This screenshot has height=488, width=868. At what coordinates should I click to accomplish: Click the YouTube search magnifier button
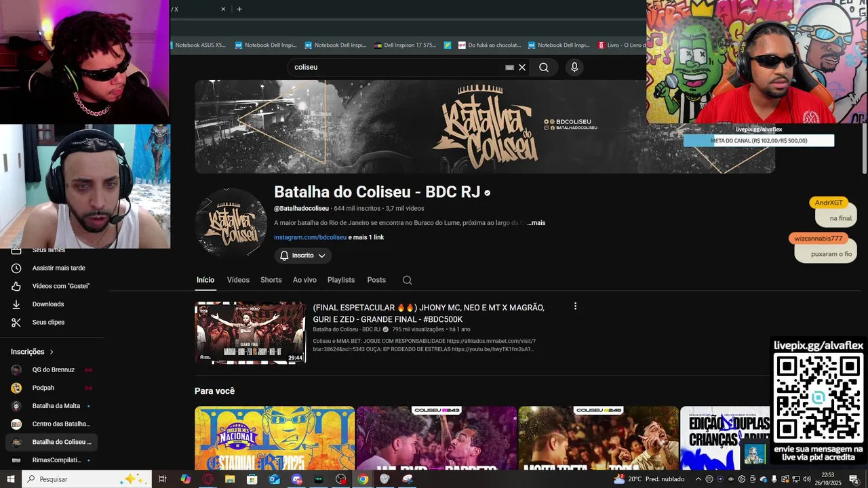(544, 67)
